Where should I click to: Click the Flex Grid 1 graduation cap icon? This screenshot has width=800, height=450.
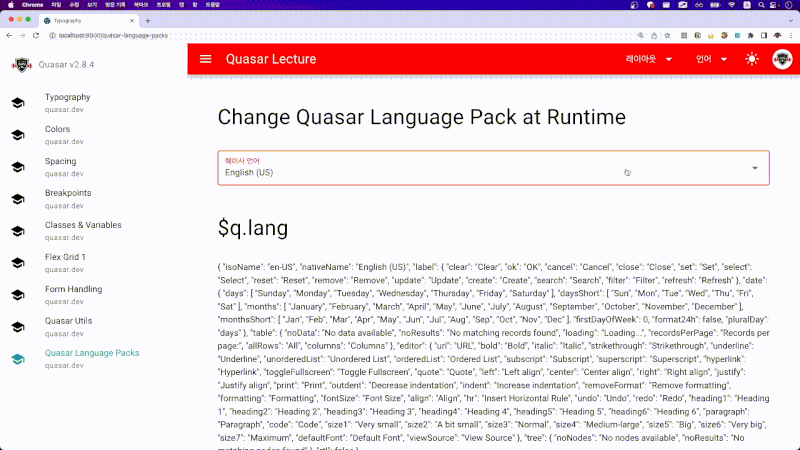pyautogui.click(x=18, y=263)
